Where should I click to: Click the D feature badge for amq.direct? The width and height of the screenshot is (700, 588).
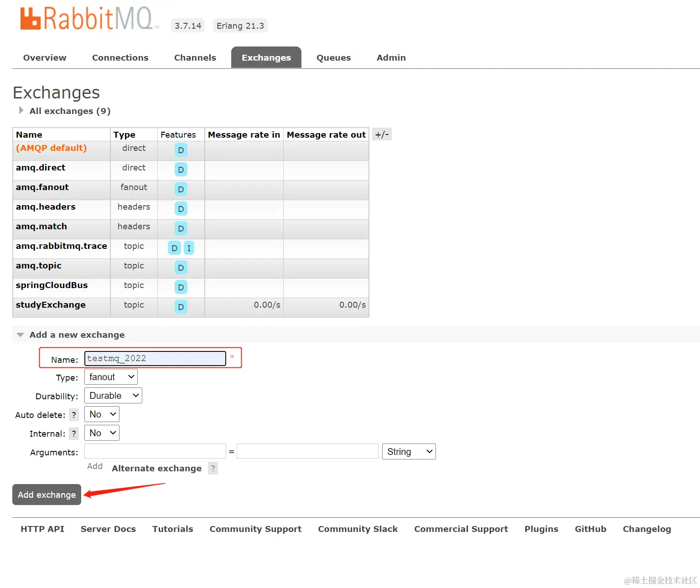(181, 170)
